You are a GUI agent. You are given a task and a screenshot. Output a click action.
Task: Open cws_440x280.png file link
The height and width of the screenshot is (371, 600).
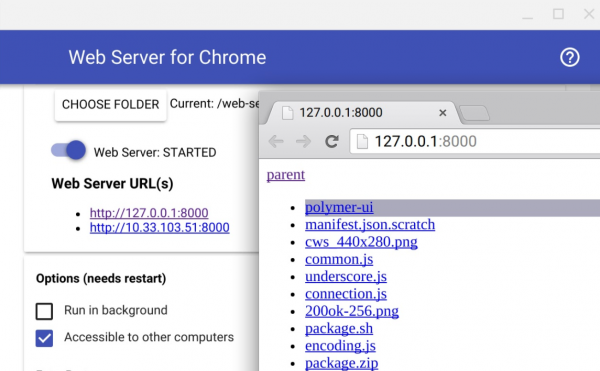361,242
